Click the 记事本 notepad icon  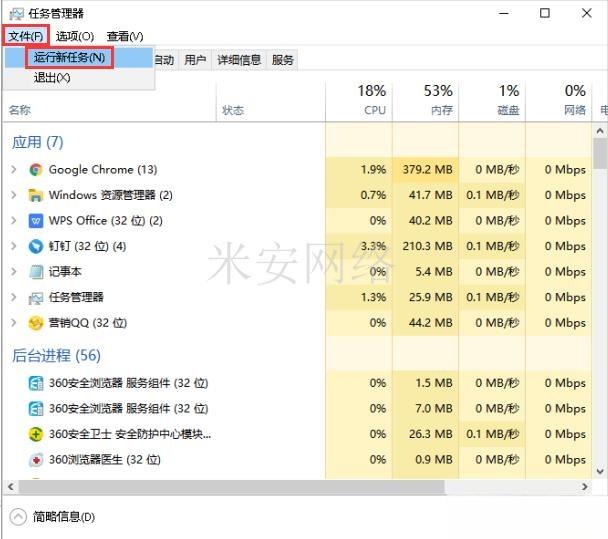tap(36, 272)
